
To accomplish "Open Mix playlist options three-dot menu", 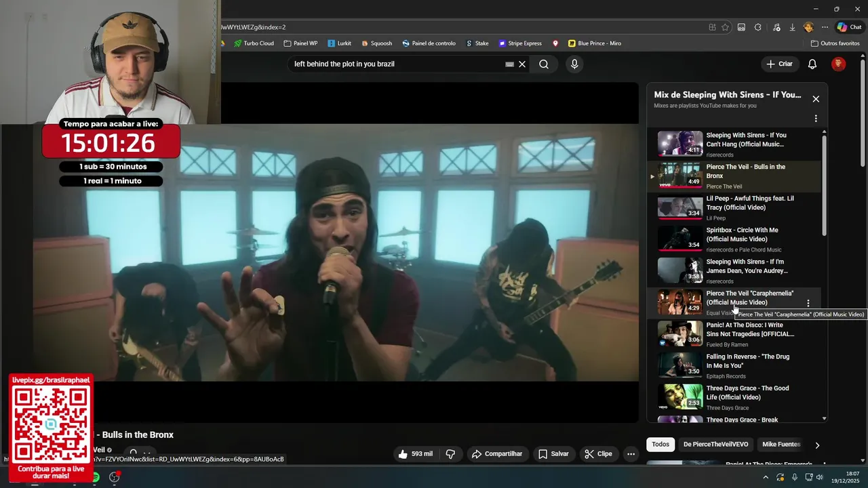I will [x=816, y=119].
